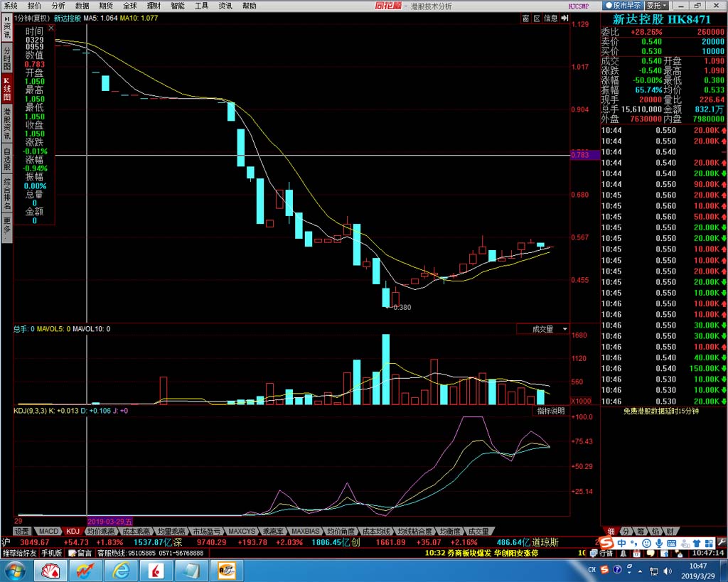Open Internet Explorer from the taskbar
728x582 pixels.
point(122,571)
